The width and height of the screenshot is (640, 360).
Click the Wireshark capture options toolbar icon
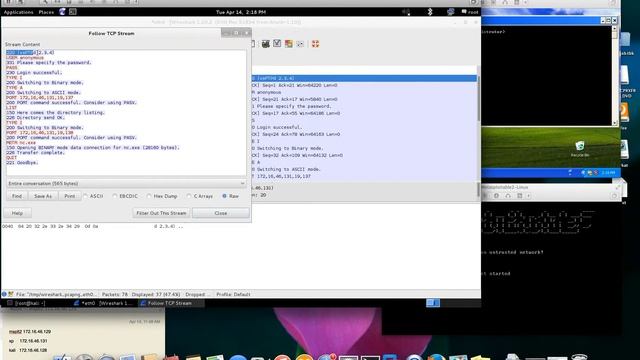point(266,44)
